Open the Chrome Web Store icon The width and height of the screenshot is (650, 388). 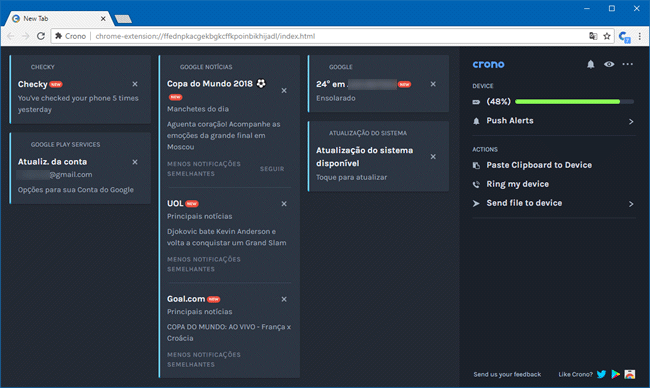click(x=630, y=374)
